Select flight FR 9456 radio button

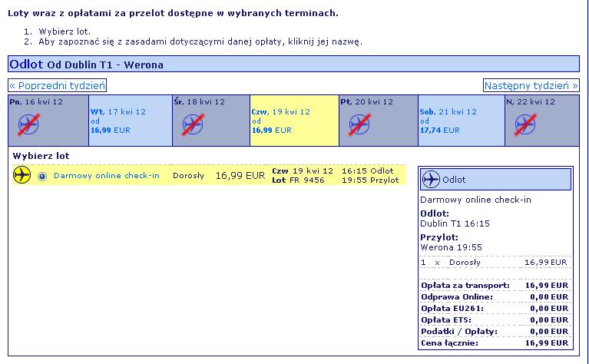pyautogui.click(x=42, y=176)
